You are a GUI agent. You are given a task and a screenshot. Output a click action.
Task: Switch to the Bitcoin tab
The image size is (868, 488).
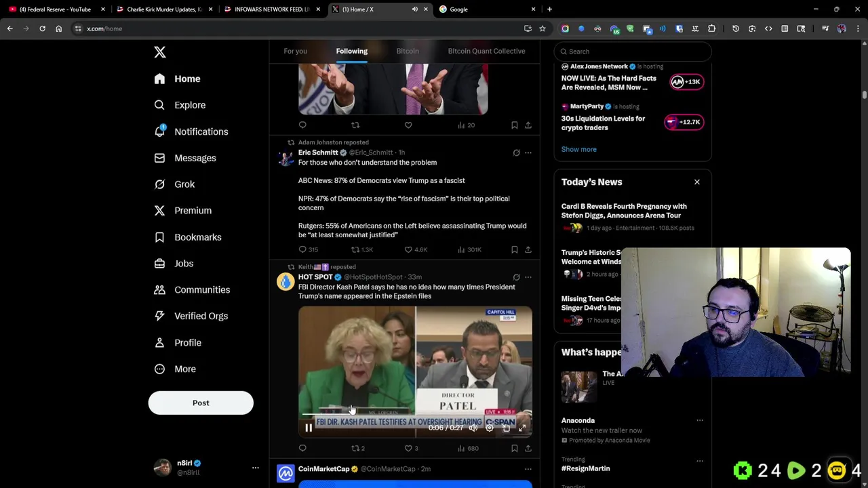[408, 51]
